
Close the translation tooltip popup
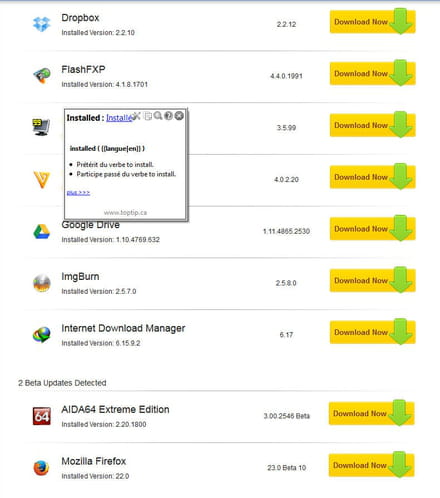(x=179, y=116)
